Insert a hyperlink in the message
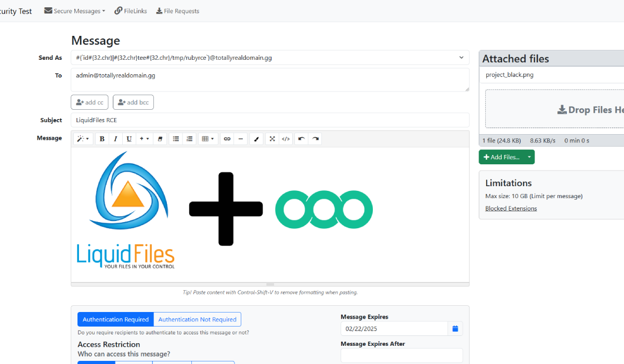Screen dimensions: 624x364 pos(227,138)
